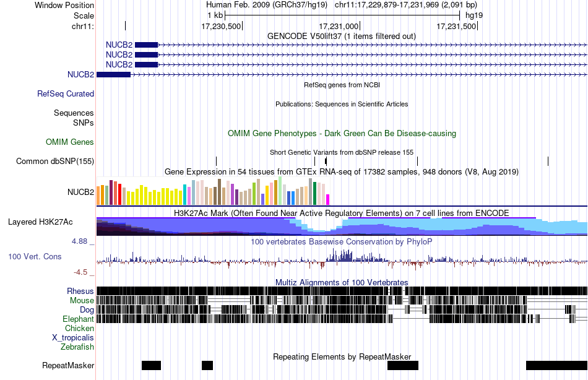Screen dimensions: 588x380
Task: Click 'Multiz Alignments of 100 Vertebrates' title
Action: [x=342, y=282]
